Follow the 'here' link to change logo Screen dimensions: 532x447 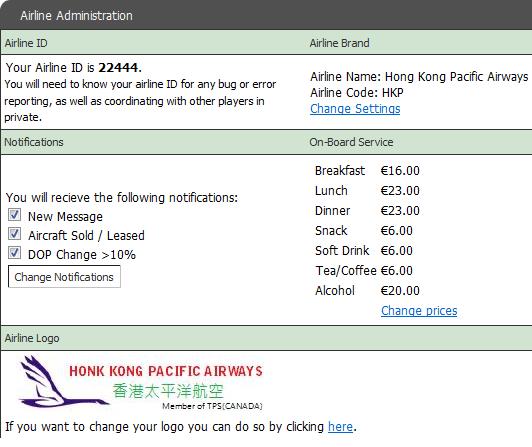[340, 427]
